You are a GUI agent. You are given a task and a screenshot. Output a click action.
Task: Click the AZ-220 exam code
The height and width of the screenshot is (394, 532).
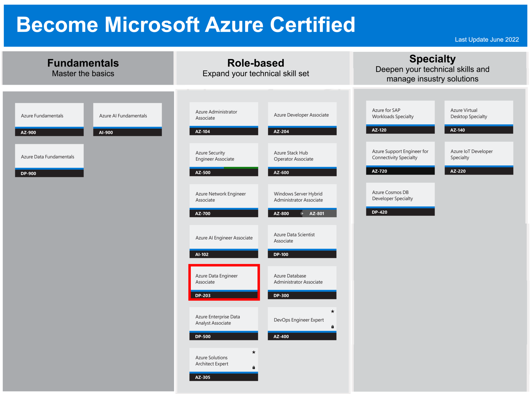coord(458,171)
